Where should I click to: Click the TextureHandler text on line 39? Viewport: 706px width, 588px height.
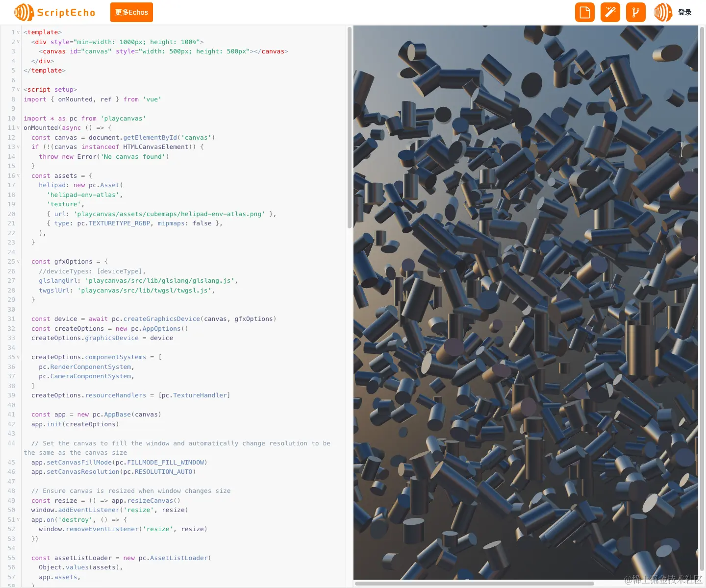[x=200, y=395]
